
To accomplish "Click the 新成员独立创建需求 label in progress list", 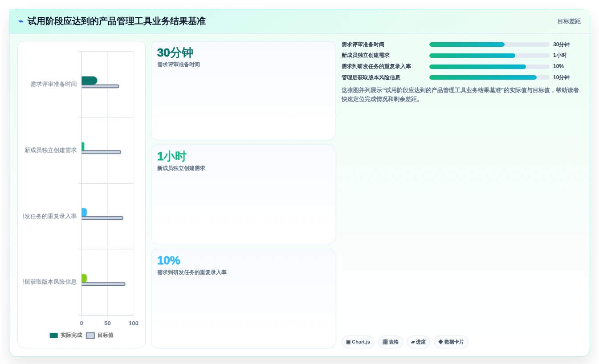I will click(366, 55).
